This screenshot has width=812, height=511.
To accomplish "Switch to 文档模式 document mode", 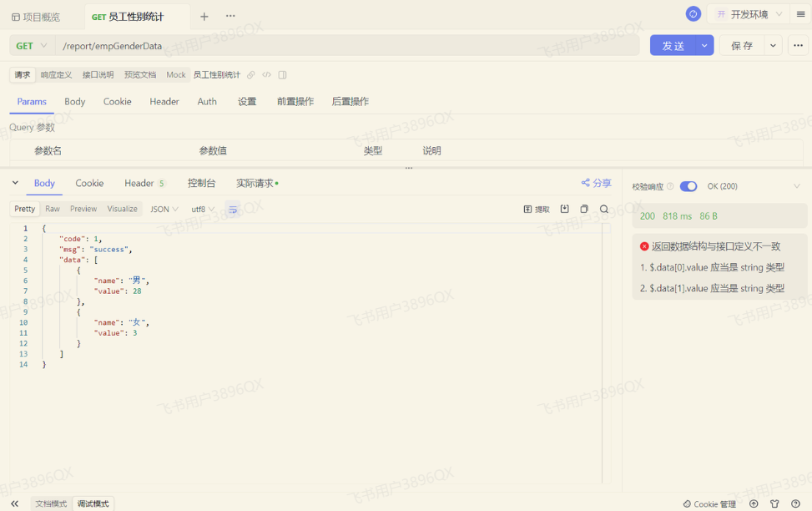I will [51, 503].
